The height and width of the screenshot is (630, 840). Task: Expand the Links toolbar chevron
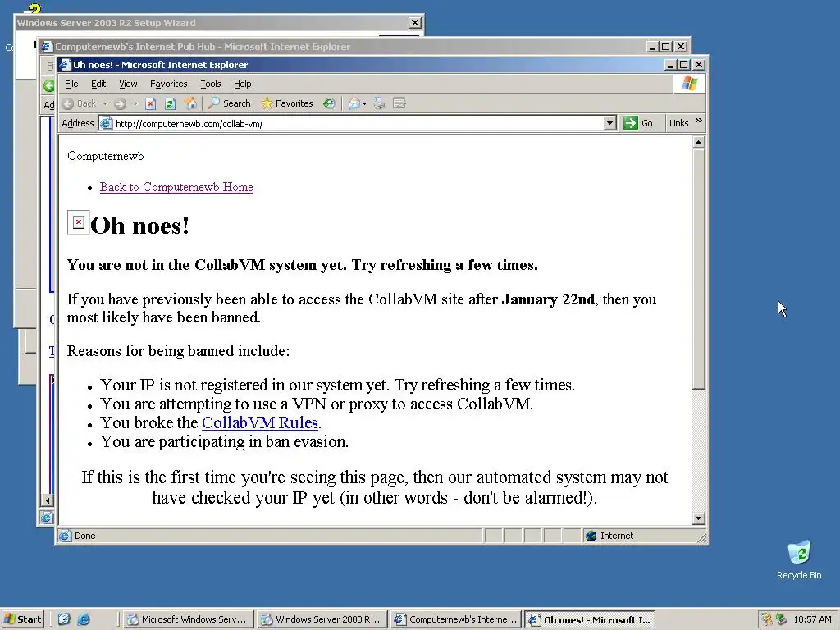[x=699, y=121]
